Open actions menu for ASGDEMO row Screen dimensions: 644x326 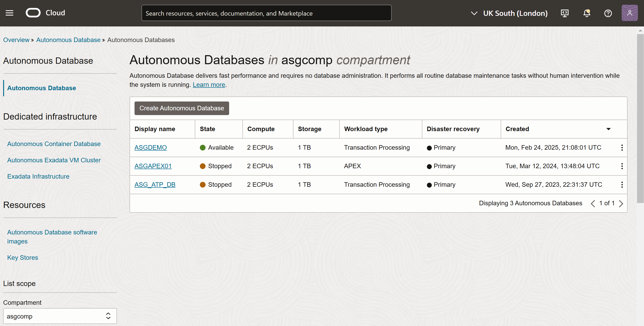(x=622, y=148)
